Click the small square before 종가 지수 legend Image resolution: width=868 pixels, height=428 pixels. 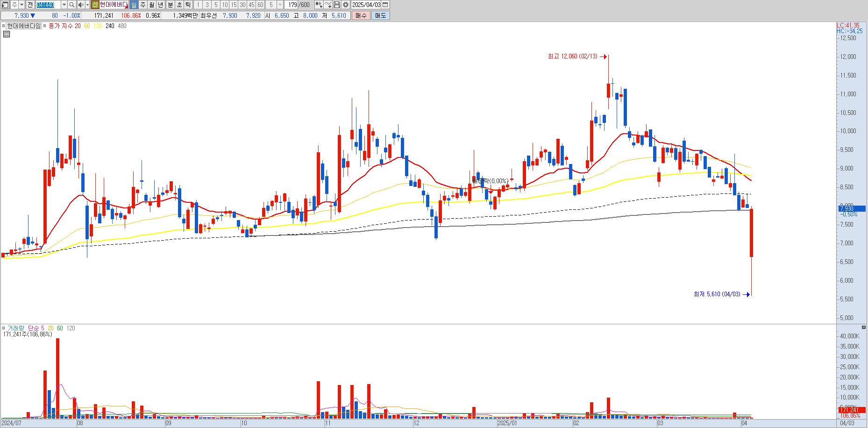44,26
